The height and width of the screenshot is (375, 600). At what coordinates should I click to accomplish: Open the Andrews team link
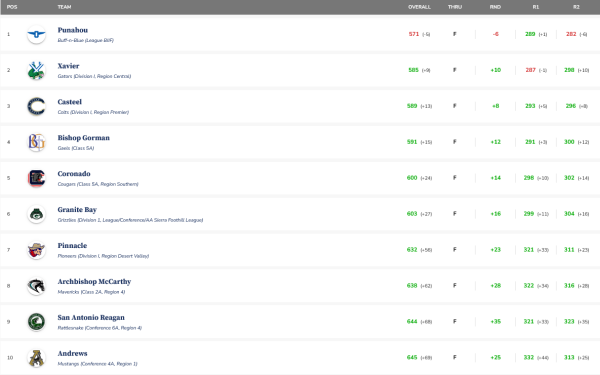click(x=72, y=354)
